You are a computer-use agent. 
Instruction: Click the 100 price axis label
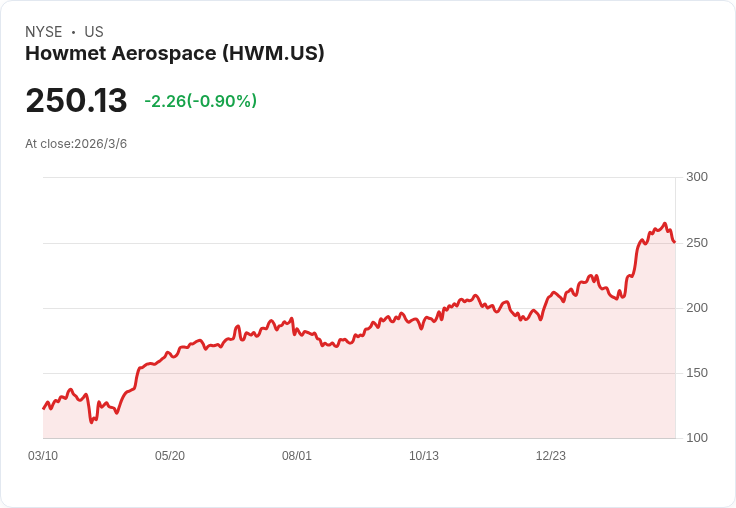(697, 438)
